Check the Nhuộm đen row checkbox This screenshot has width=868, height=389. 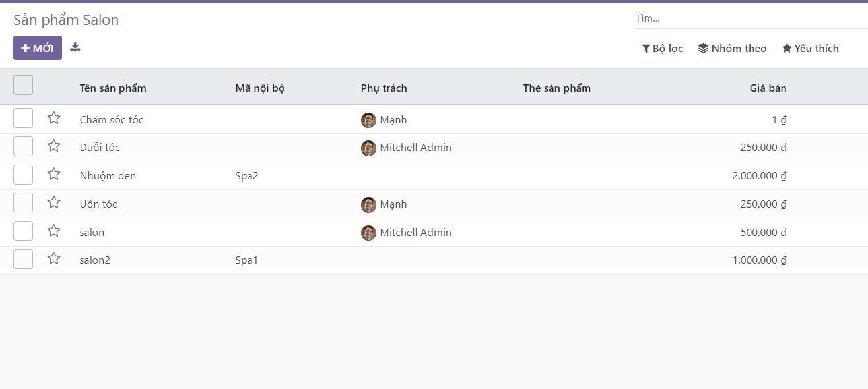click(x=23, y=175)
